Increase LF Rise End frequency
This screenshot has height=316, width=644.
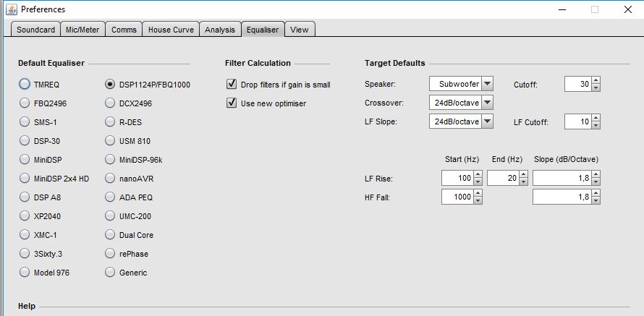click(x=524, y=174)
